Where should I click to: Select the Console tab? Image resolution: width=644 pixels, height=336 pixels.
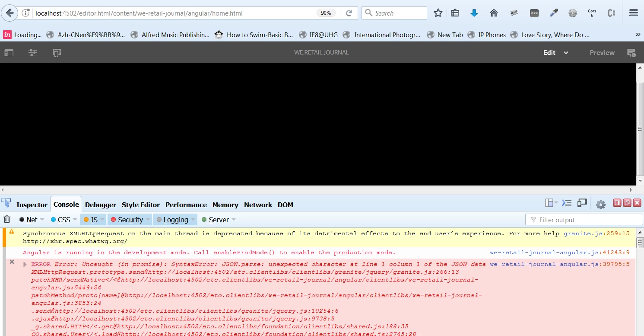(x=66, y=204)
